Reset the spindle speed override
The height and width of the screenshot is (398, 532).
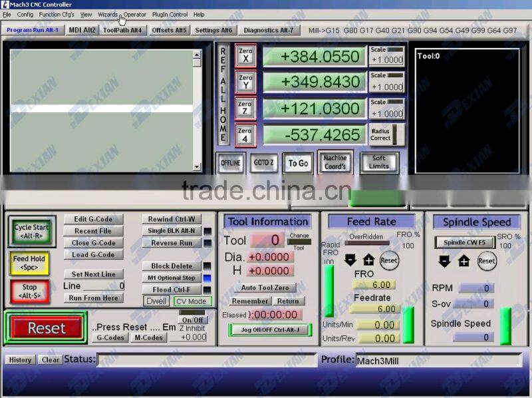[487, 261]
